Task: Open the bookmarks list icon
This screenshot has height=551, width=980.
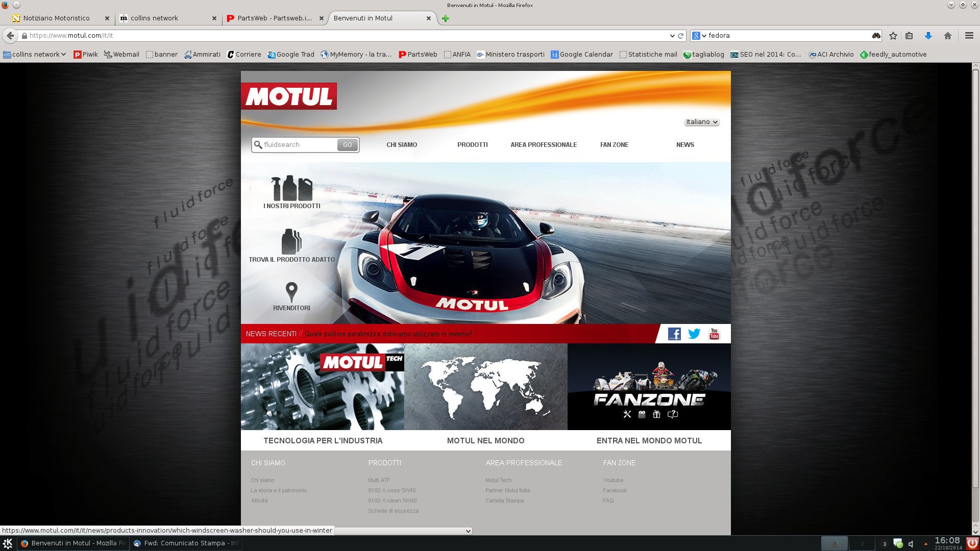Action: tap(909, 36)
